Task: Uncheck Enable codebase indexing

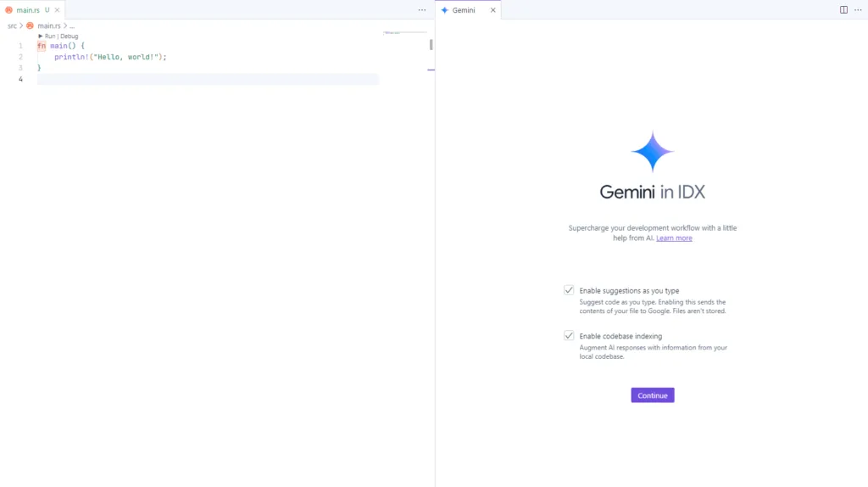Action: (569, 336)
